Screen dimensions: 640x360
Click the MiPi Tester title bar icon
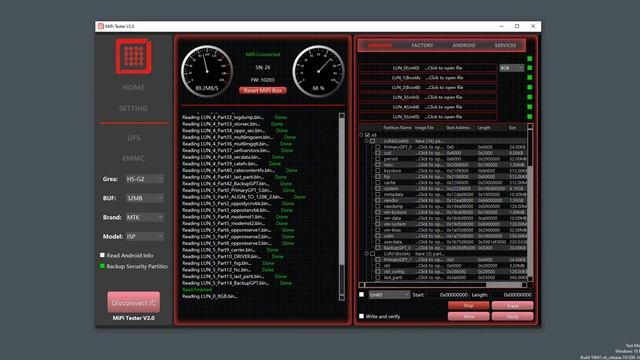(100, 26)
